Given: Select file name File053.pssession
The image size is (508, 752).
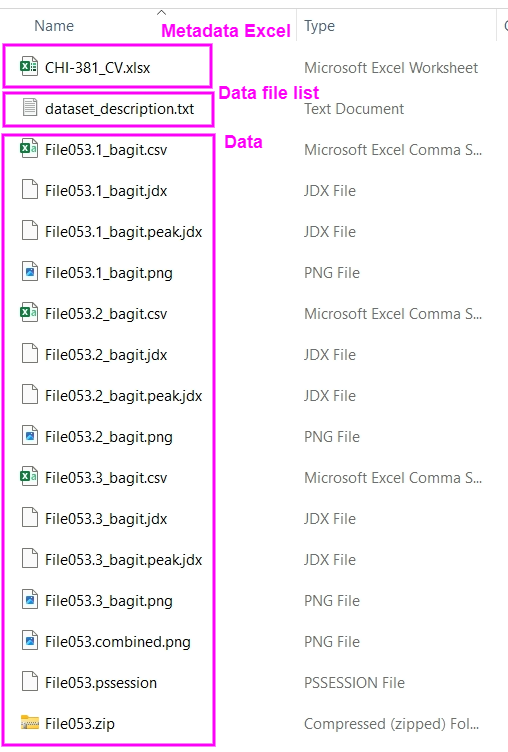Looking at the screenshot, I should pos(101,683).
